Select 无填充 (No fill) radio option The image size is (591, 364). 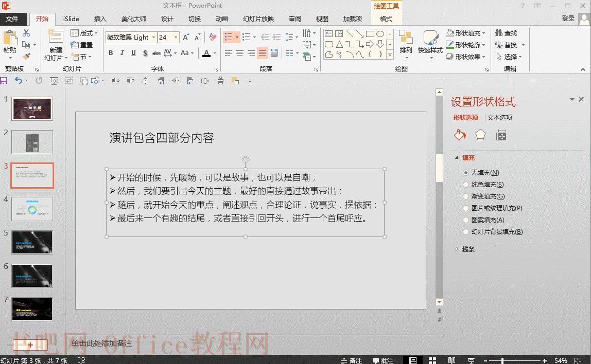tap(466, 173)
